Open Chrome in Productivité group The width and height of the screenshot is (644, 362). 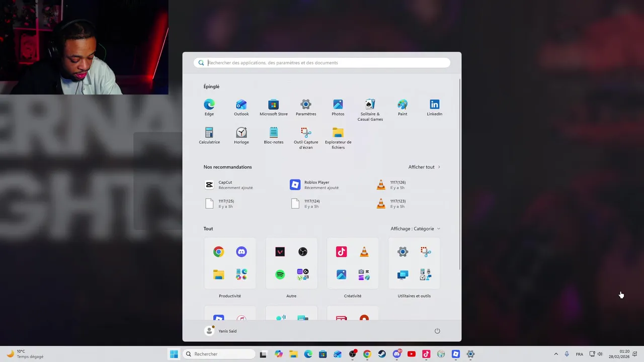click(218, 252)
